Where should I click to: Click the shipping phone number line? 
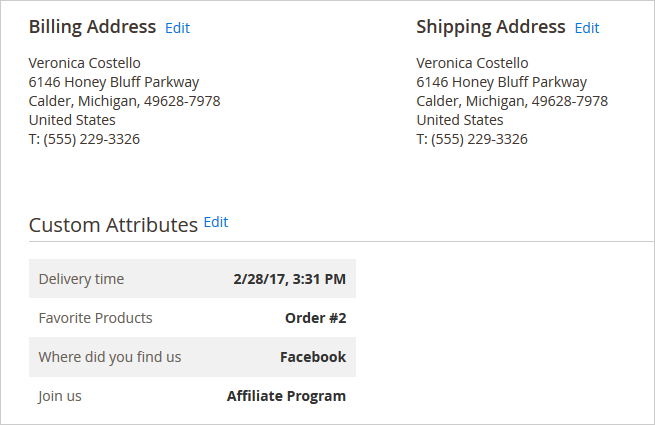click(471, 139)
